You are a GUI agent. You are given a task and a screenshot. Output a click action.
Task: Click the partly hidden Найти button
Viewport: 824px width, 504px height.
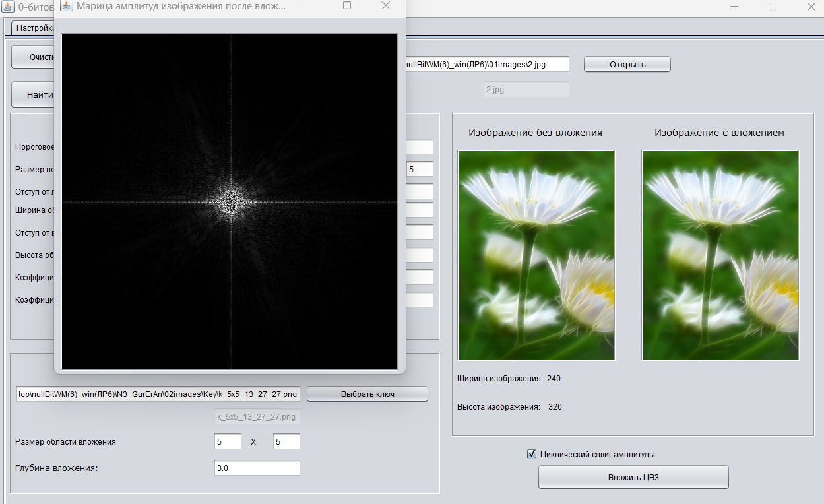click(32, 94)
